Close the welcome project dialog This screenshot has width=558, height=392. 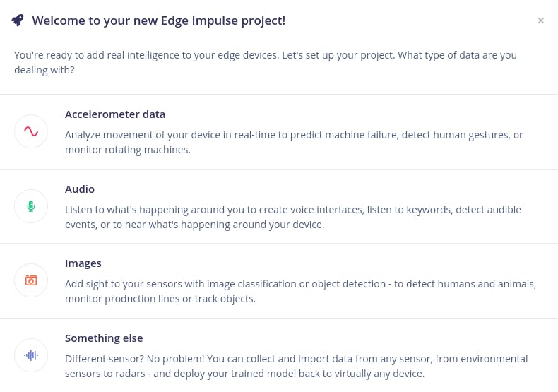[x=541, y=20]
